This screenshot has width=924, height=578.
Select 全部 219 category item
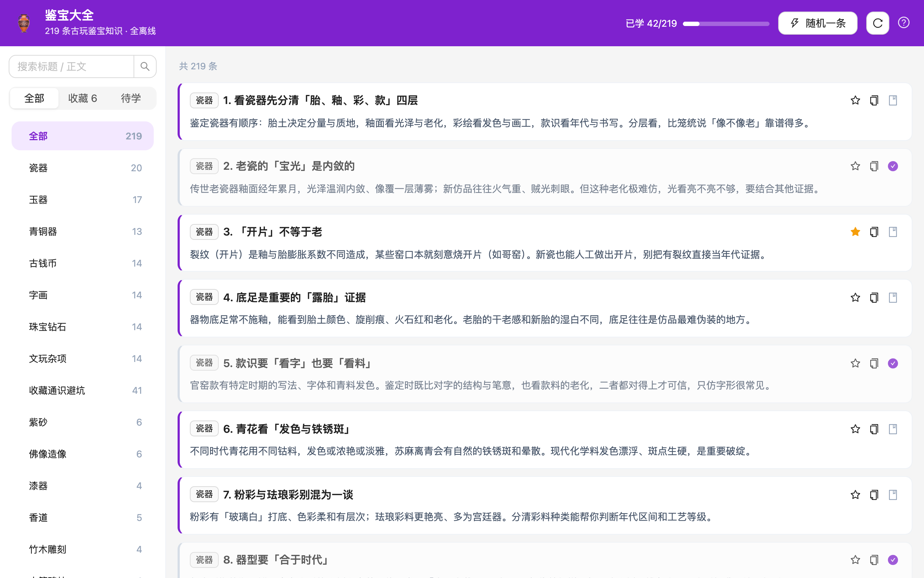[x=82, y=136]
